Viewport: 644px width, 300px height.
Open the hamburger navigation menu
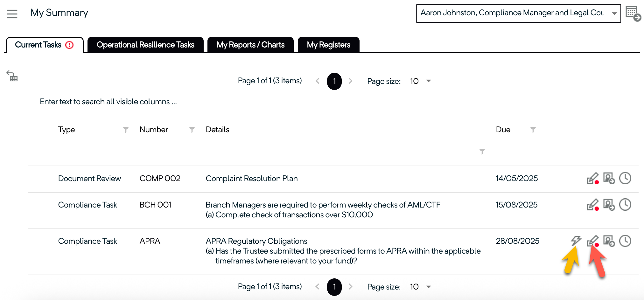pyautogui.click(x=12, y=14)
